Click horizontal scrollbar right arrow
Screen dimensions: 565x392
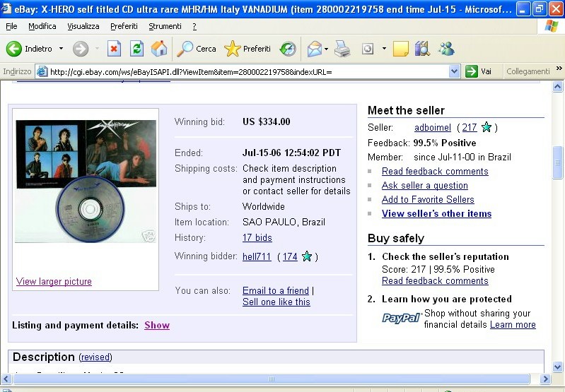545,379
